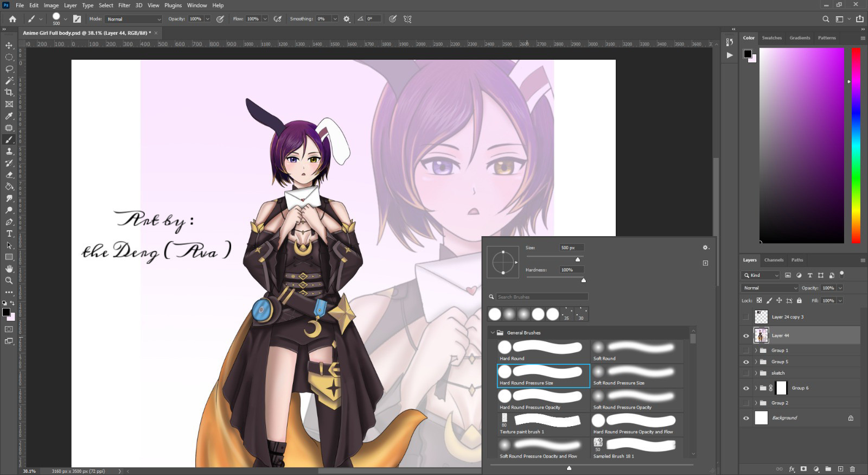Switch to Paths tab
The height and width of the screenshot is (475, 868).
click(x=797, y=260)
